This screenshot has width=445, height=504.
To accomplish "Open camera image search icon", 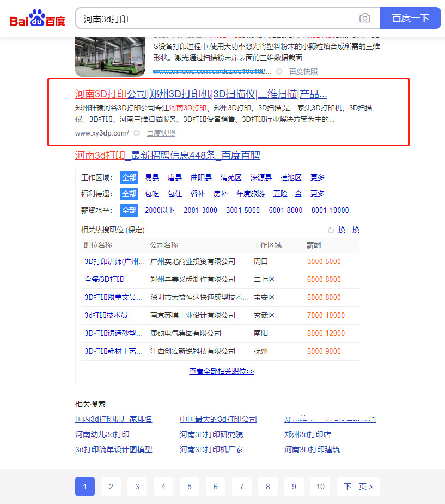I will click(364, 18).
